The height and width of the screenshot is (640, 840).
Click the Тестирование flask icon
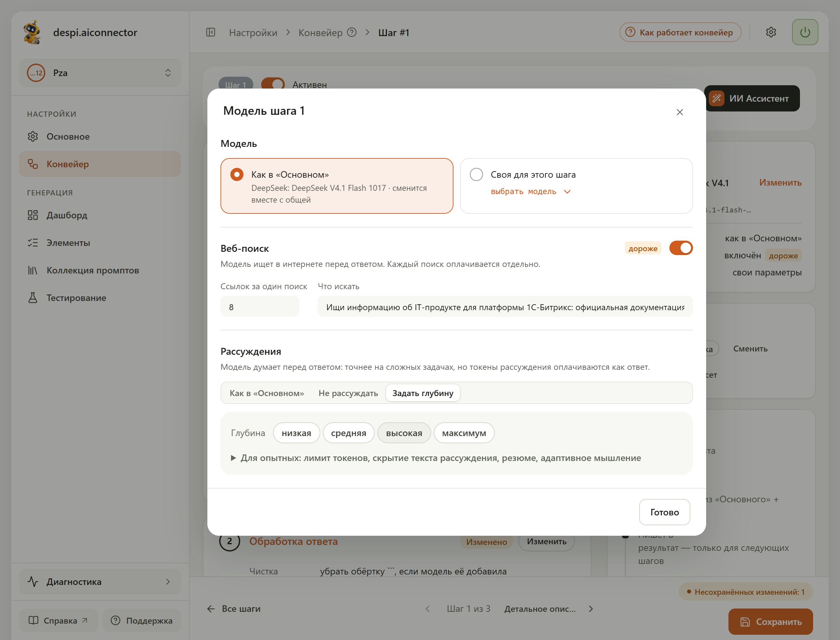click(33, 297)
